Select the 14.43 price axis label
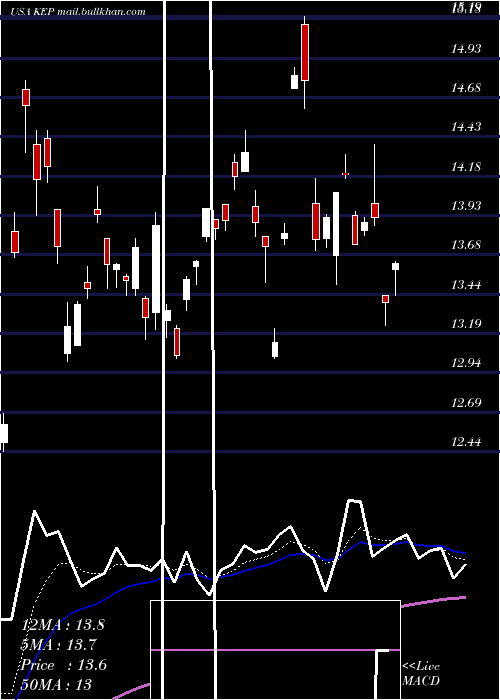Screen dimensions: 500x700 click(x=466, y=127)
